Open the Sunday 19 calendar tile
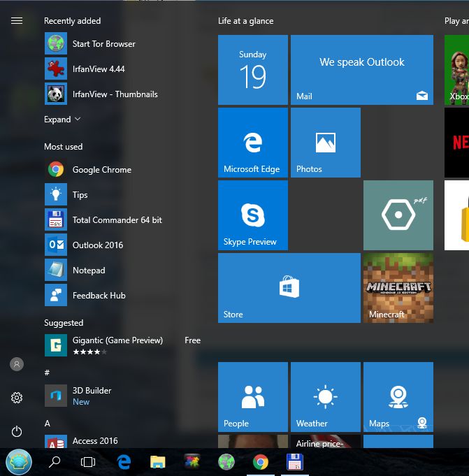 click(x=252, y=70)
